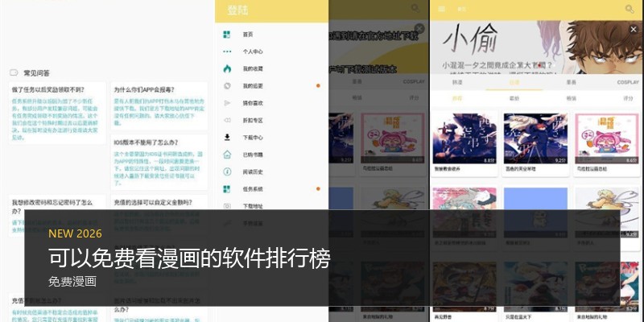Screen dimensions: 644x322
Task: Open the 小偷 comic banner
Action: (536, 47)
